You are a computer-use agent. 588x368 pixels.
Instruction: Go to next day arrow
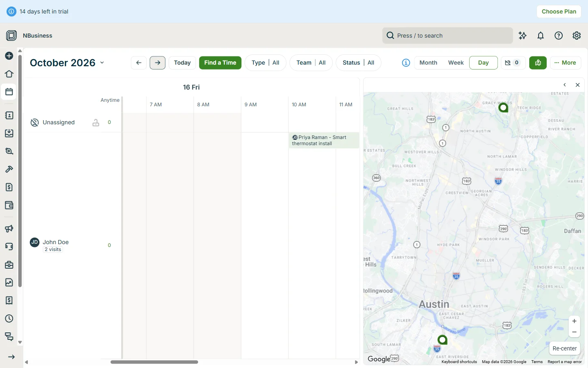pyautogui.click(x=158, y=63)
